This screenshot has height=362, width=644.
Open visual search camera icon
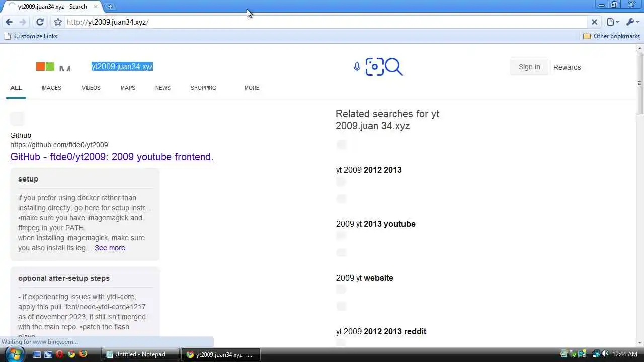375,67
